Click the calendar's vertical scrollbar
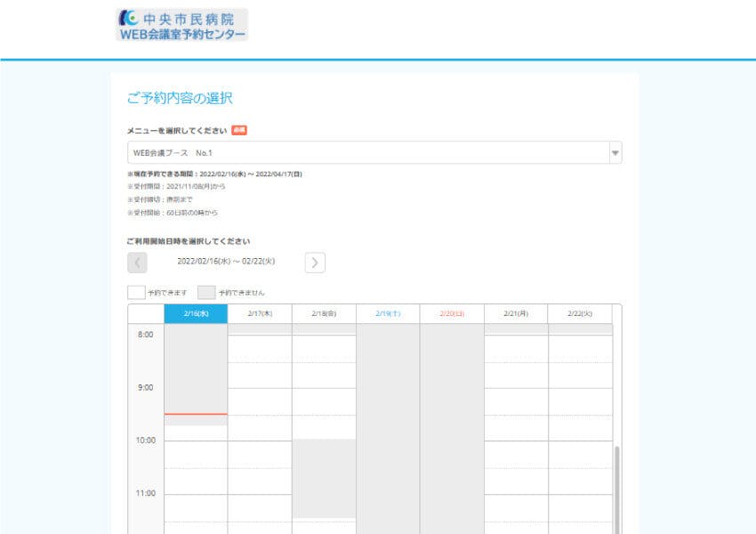Viewport: 756px width, 534px height. pyautogui.click(x=617, y=489)
